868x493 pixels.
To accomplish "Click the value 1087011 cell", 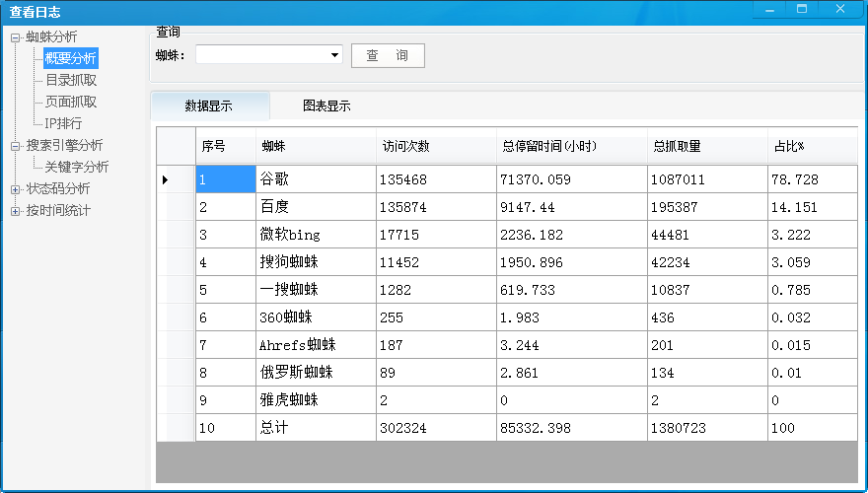I will [707, 179].
